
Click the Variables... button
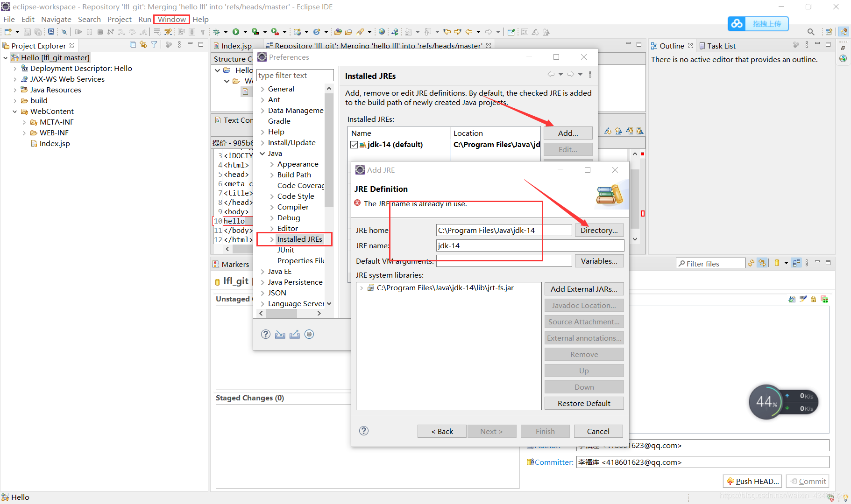click(599, 261)
